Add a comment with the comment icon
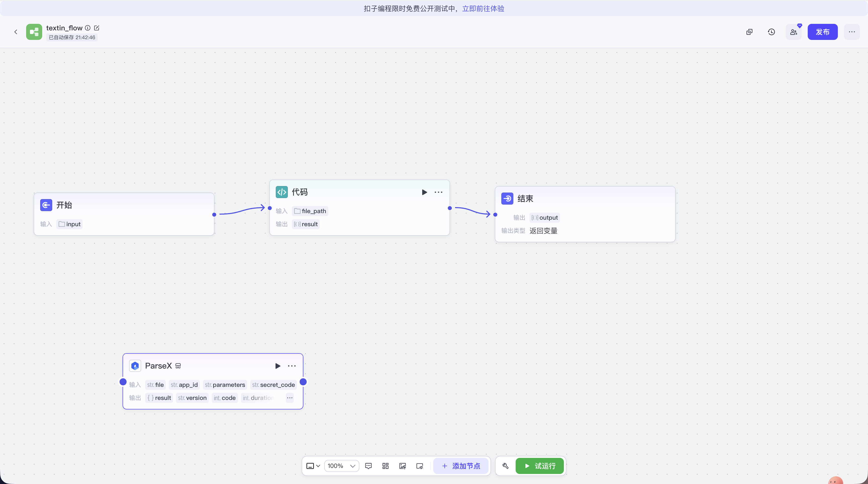The image size is (868, 484). pos(368,466)
